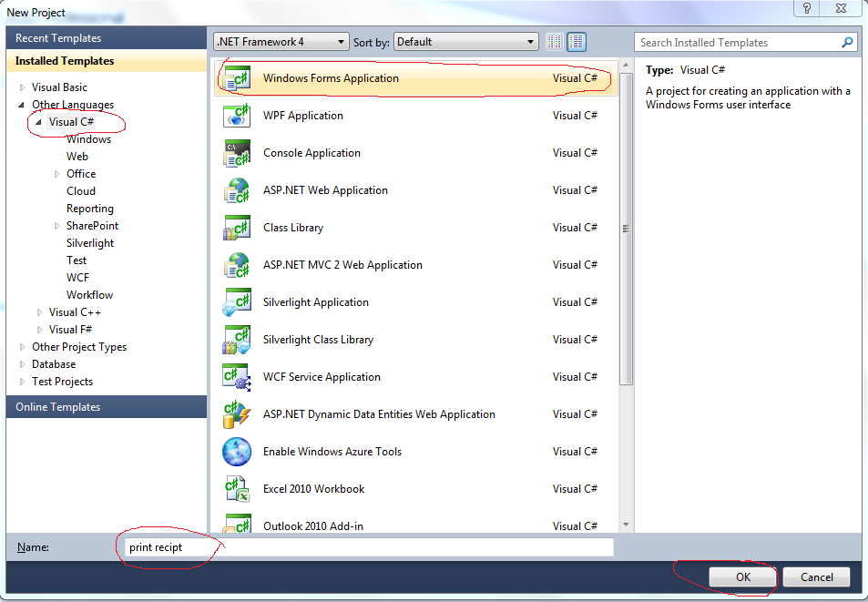Switch to small icons view
This screenshot has height=602, width=868.
554,42
